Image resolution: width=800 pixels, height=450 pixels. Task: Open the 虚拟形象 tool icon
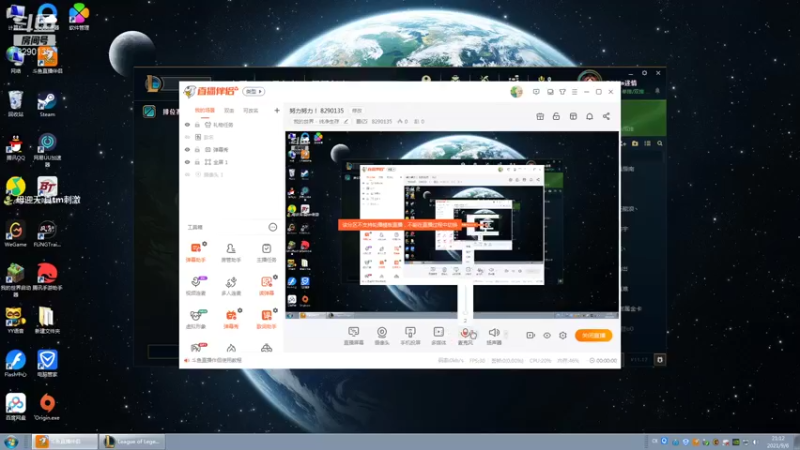coord(195,319)
